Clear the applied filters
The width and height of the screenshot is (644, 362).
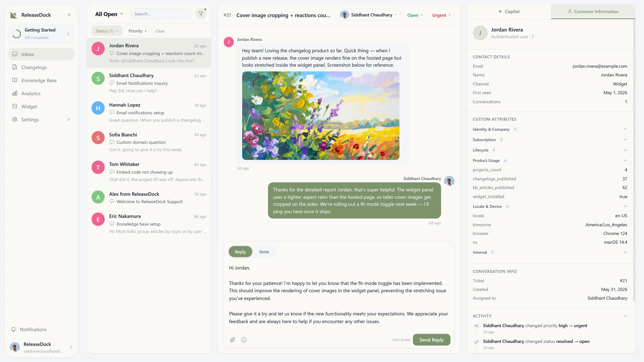[160, 31]
